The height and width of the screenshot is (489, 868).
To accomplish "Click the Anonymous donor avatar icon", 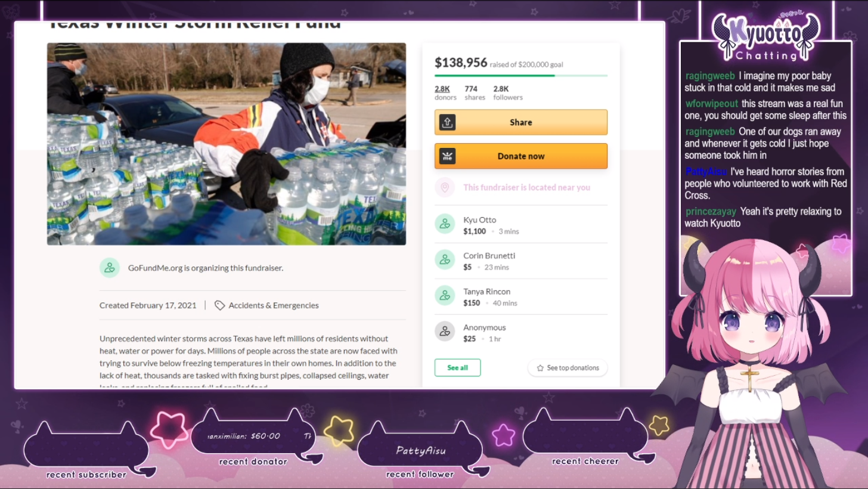I will tap(445, 332).
